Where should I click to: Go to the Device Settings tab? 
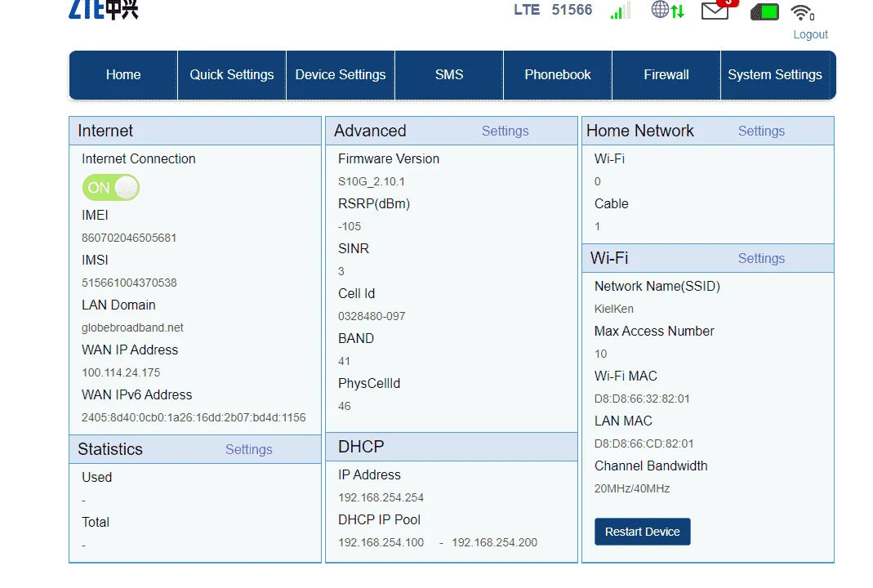341,74
